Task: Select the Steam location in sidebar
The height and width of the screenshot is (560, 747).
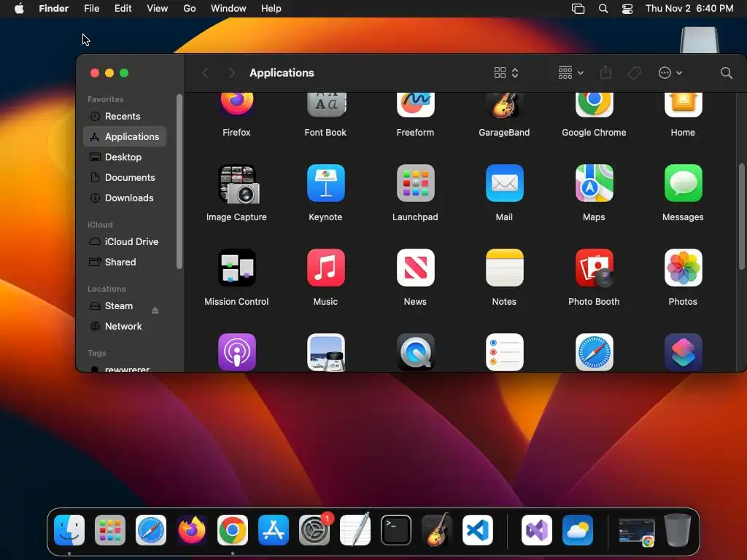Action: tap(119, 306)
